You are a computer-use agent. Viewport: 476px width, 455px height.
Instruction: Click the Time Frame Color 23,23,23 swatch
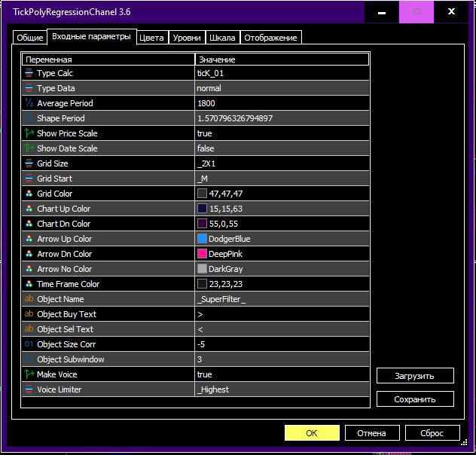(202, 284)
